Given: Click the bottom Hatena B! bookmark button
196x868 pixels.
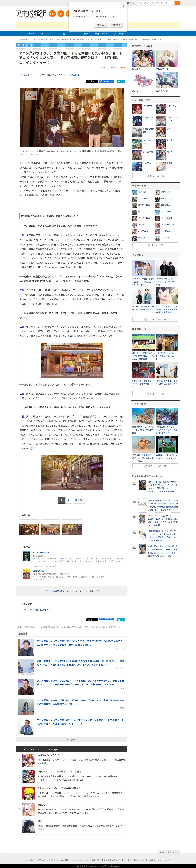Looking at the screenshot, I should pyautogui.click(x=120, y=620).
